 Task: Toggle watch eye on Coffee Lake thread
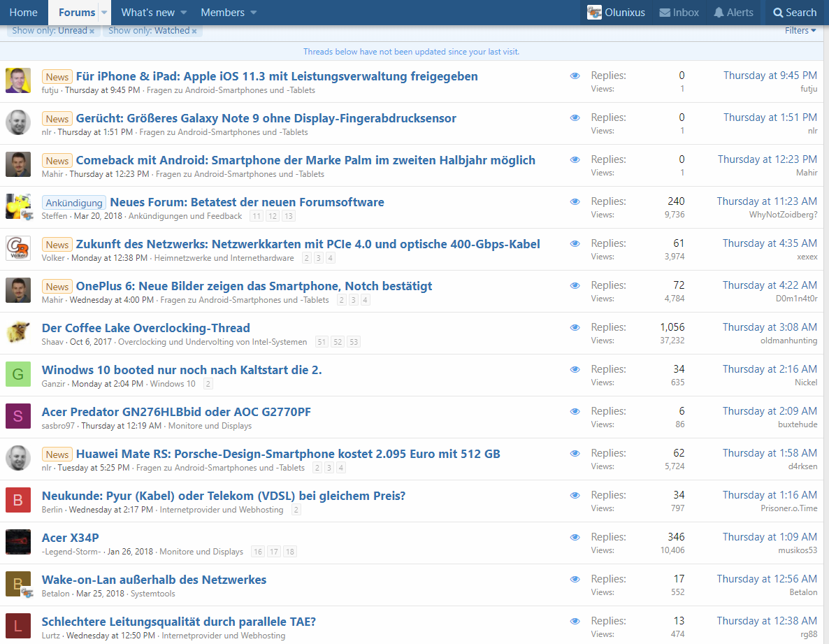575,328
